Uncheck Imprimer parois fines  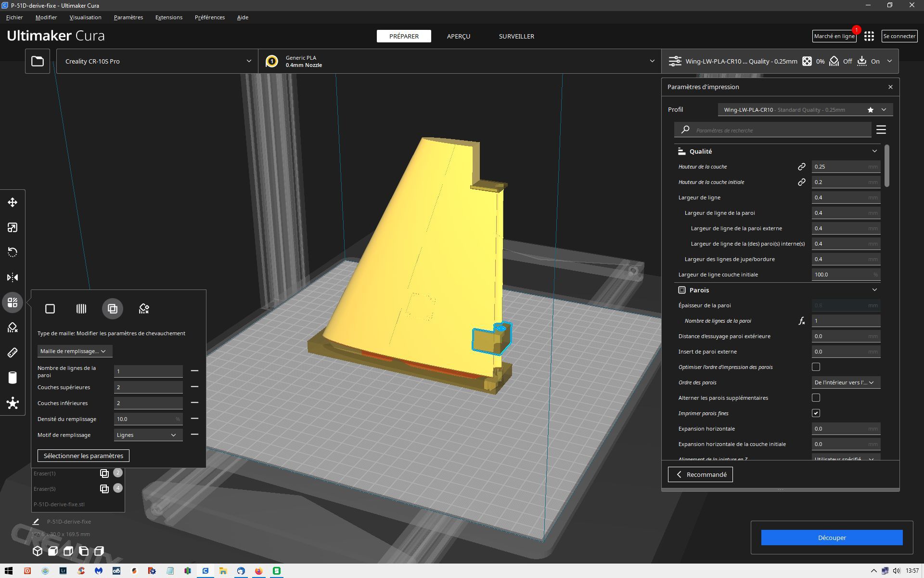tap(816, 413)
